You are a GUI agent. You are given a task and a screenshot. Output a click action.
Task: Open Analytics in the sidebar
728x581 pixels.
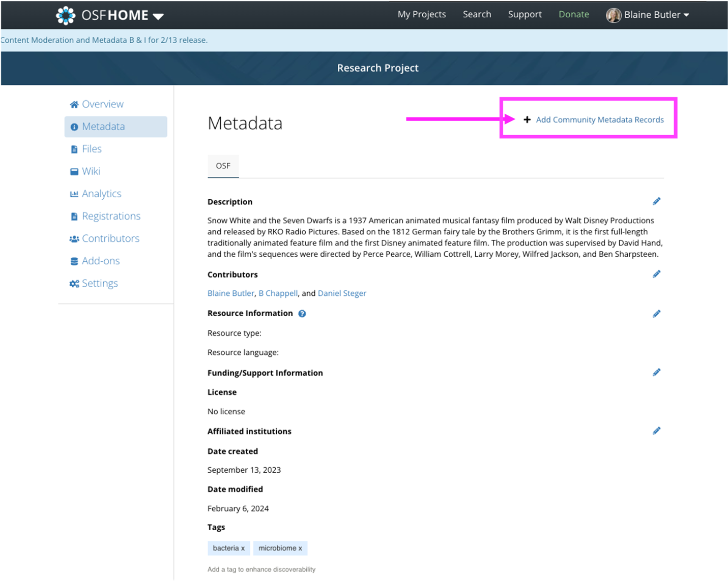tap(102, 194)
